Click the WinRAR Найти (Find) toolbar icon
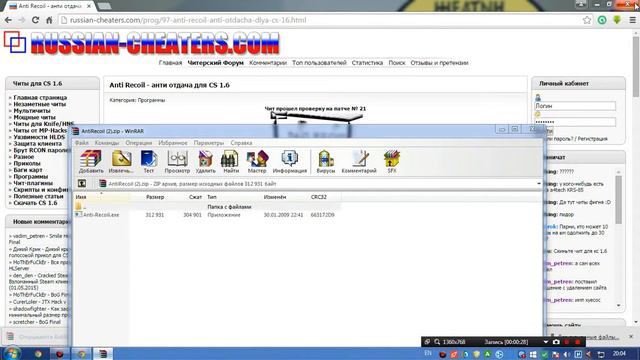The image size is (640, 360). [x=231, y=162]
